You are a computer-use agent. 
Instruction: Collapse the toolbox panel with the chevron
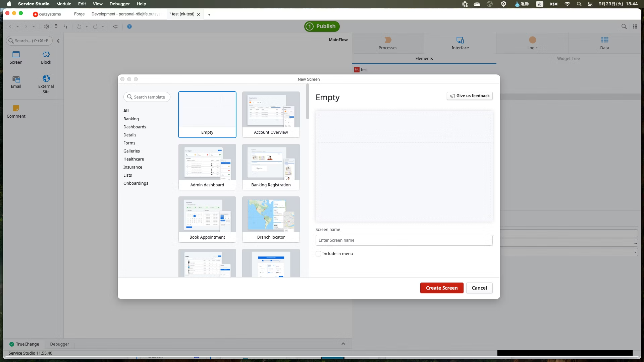[x=58, y=41]
